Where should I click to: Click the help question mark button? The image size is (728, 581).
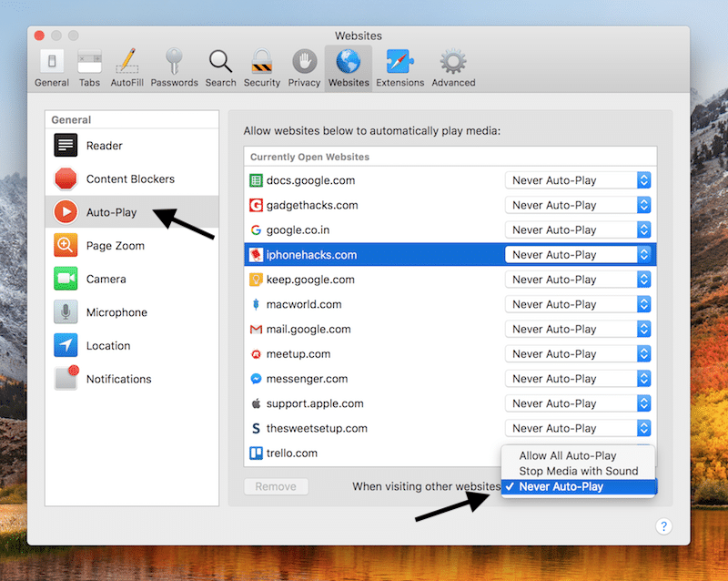(x=663, y=525)
